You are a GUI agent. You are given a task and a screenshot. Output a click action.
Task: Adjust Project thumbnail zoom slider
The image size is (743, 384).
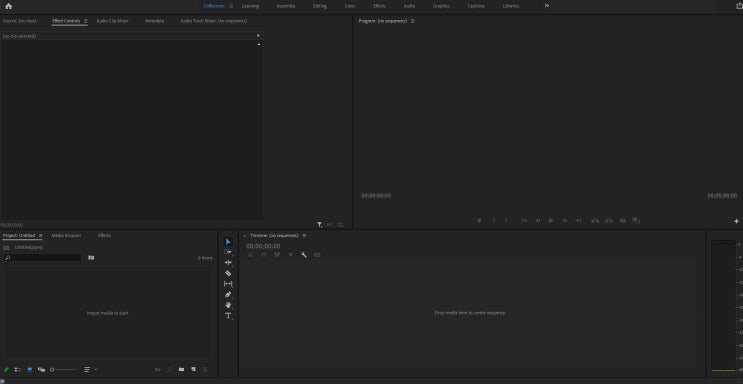[x=63, y=369]
